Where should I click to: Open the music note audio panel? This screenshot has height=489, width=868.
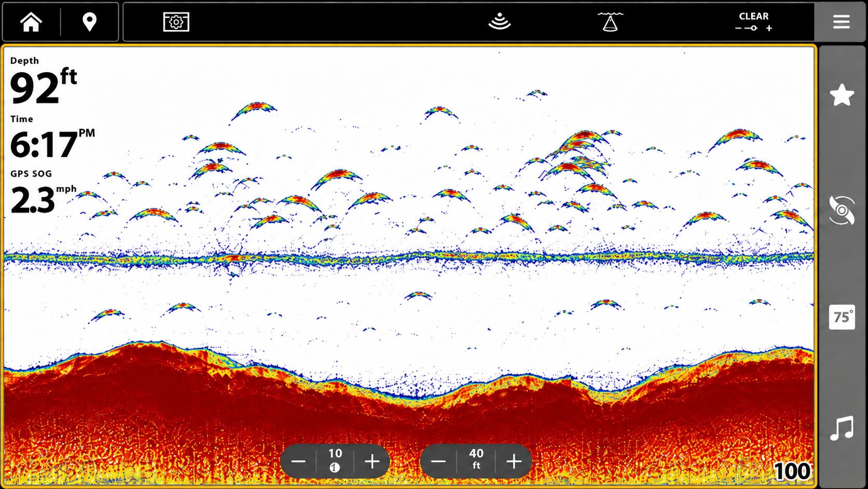(x=842, y=428)
